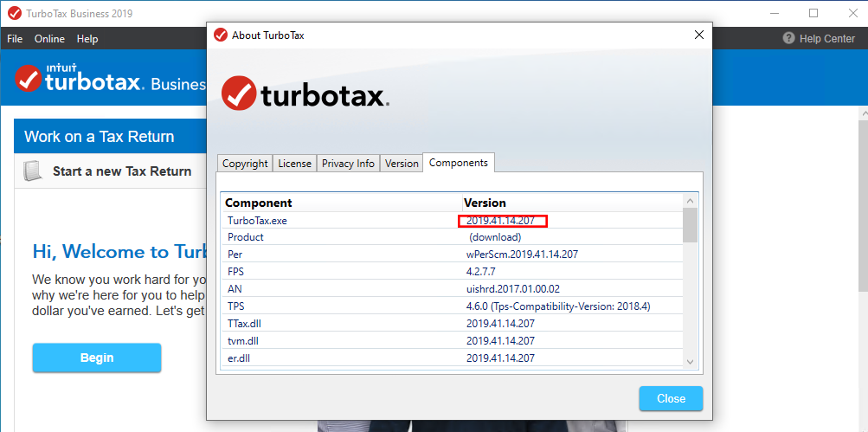Click the components list scrollbar thumb
The width and height of the screenshot is (868, 432).
[x=690, y=225]
